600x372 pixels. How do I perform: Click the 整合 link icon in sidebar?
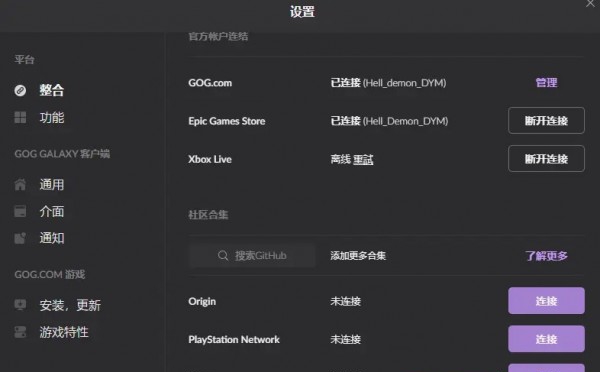(x=20, y=90)
